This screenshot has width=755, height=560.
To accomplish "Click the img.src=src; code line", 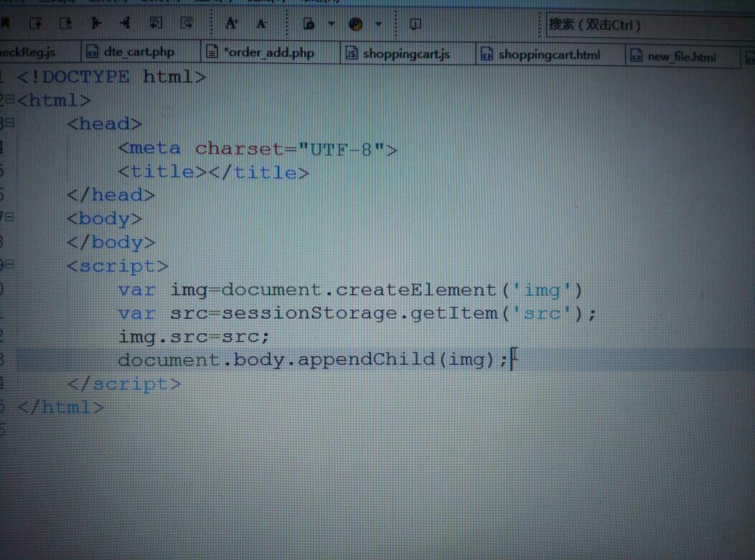I will point(194,337).
